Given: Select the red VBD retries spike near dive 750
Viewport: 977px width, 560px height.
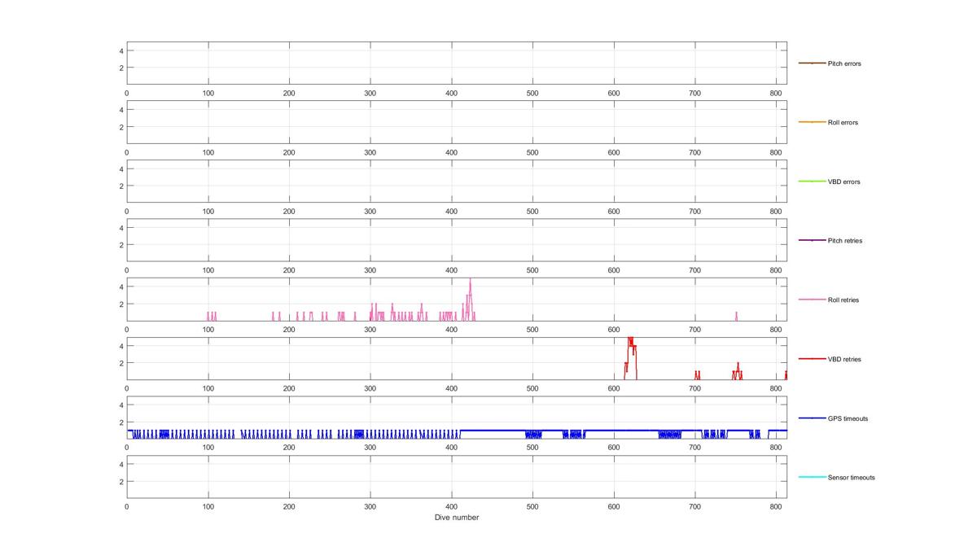Looking at the screenshot, I should (738, 370).
